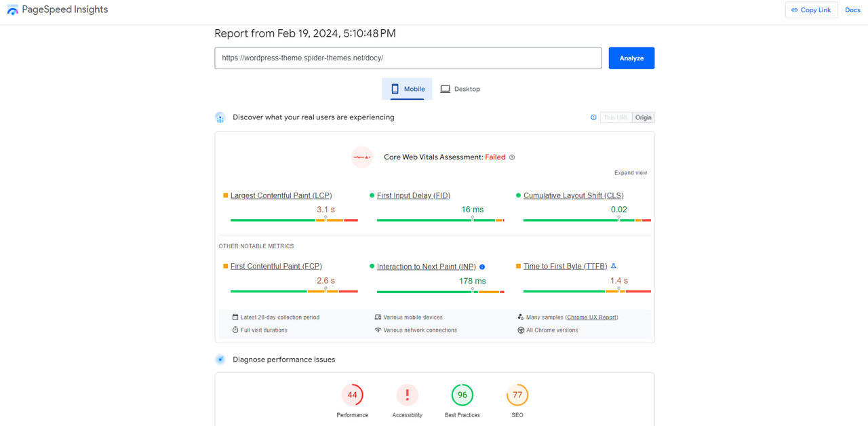
Task: Click the FCP distribution bar
Action: [x=294, y=292]
